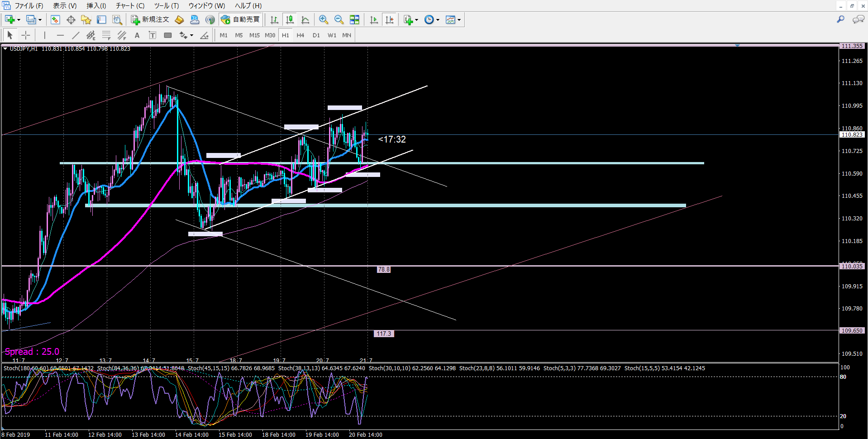Screen dimensions: 868x439
Task: Expand the templates dropdown arrow
Action: (459, 20)
